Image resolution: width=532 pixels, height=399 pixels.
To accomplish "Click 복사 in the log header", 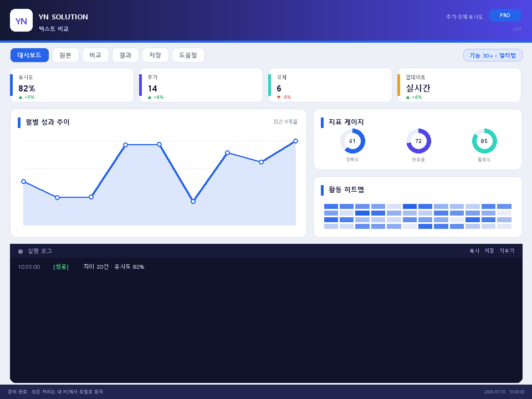I will (x=474, y=250).
